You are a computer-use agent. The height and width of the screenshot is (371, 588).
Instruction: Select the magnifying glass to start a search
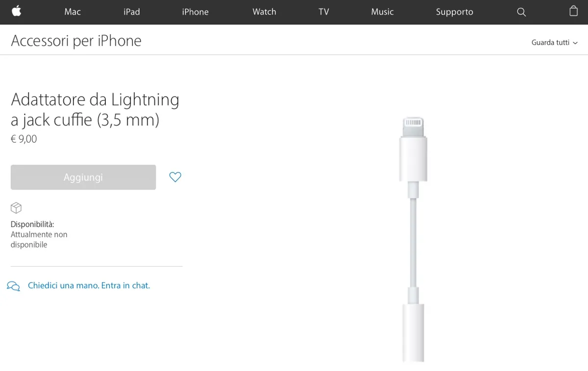coord(521,12)
